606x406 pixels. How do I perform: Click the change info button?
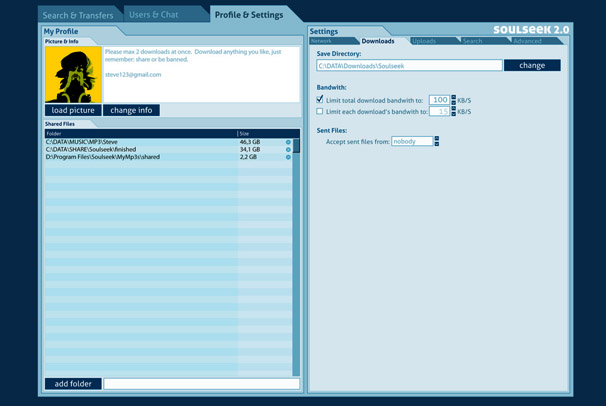tap(131, 110)
